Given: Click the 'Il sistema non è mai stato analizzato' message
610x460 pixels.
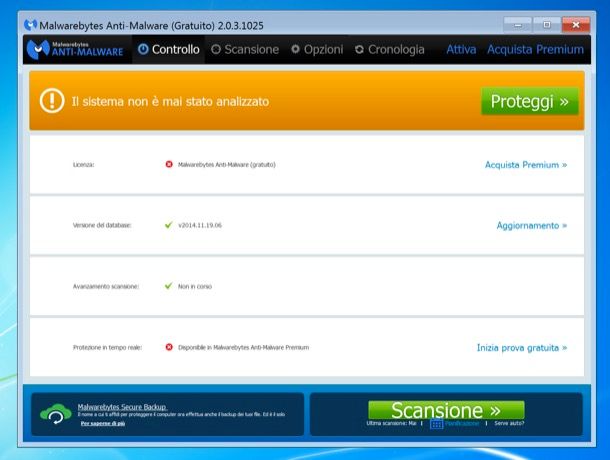Looking at the screenshot, I should [x=170, y=102].
